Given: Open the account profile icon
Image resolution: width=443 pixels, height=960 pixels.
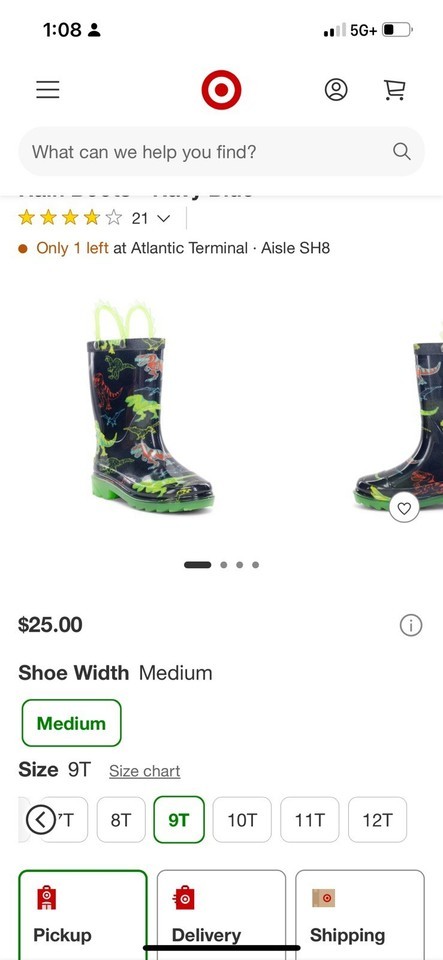Looking at the screenshot, I should click(x=336, y=89).
